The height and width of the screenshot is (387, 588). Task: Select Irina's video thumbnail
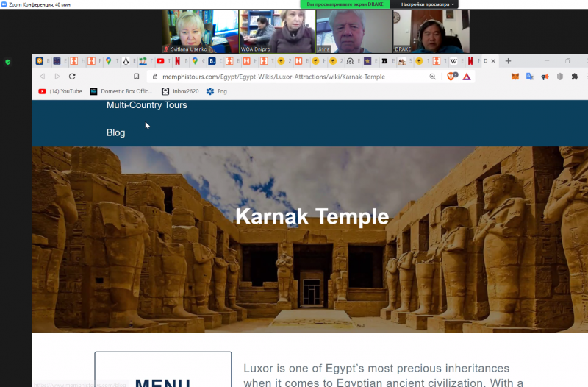[x=354, y=32]
